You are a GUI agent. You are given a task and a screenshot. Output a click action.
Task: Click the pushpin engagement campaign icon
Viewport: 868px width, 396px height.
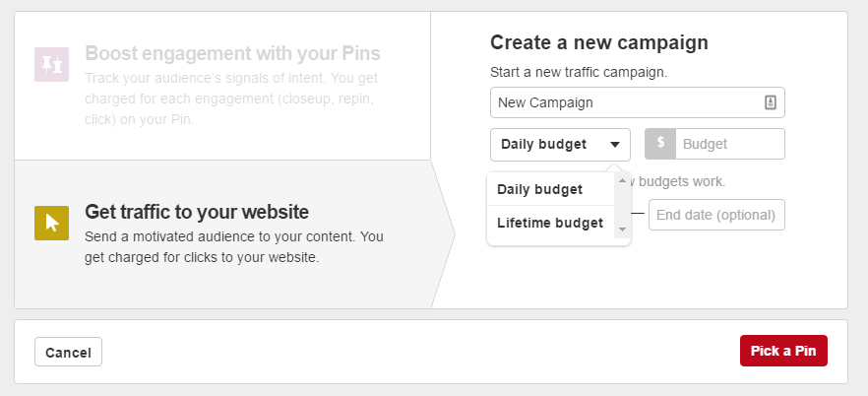(49, 64)
